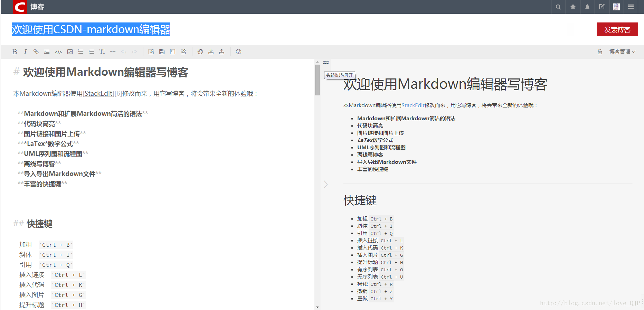Image resolution: width=644 pixels, height=310 pixels.
Task: Click the Bold formatting icon
Action: tap(15, 52)
